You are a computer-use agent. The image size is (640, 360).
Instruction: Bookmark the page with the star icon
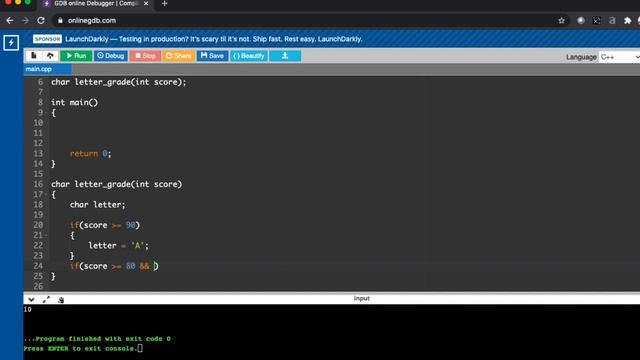point(562,20)
